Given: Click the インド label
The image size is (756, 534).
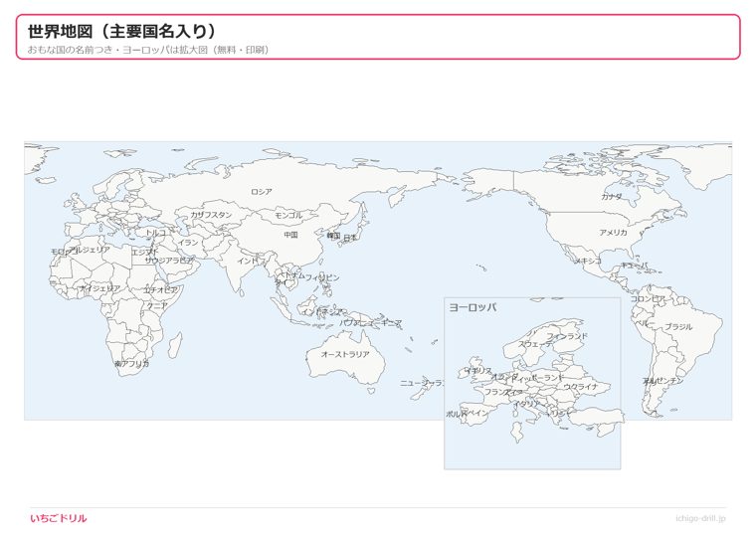Looking at the screenshot, I should (x=248, y=261).
